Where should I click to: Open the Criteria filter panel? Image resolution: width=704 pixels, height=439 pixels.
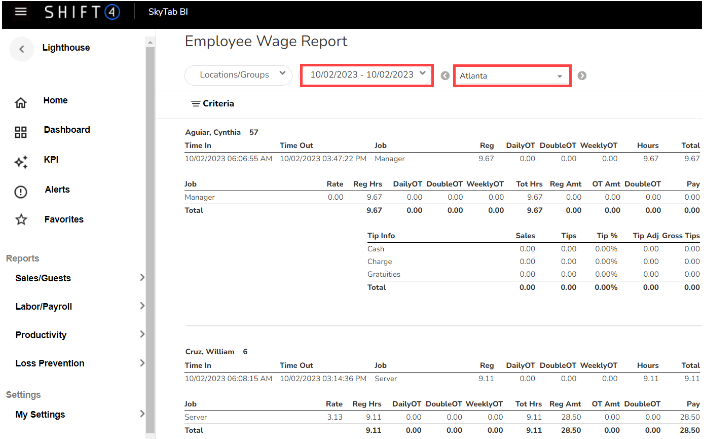click(x=212, y=104)
